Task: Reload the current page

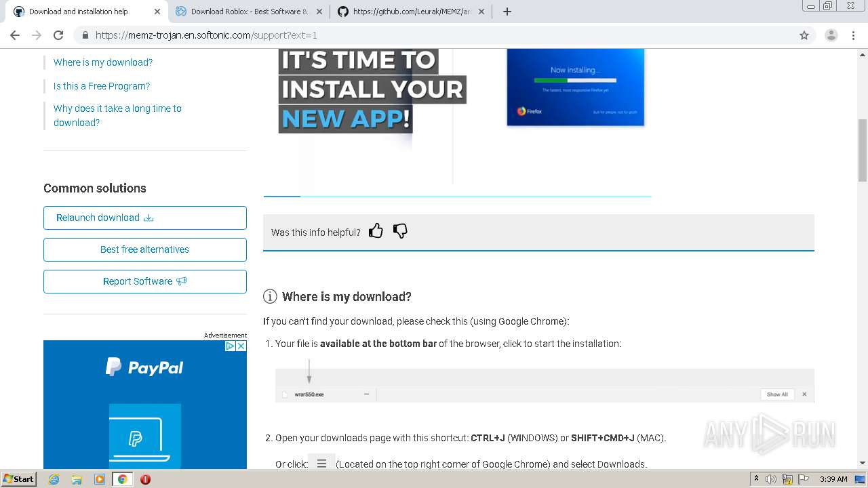Action: [58, 35]
